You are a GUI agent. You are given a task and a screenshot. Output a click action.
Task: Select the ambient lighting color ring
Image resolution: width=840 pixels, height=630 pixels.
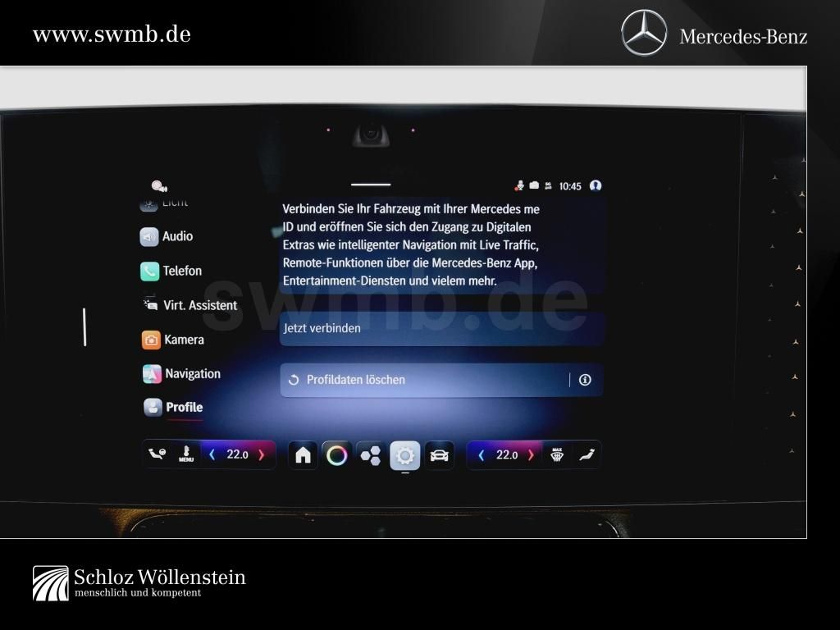[x=336, y=454]
